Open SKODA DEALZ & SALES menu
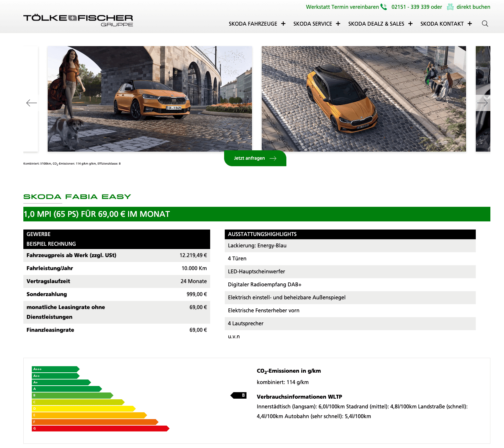504x448 pixels. click(x=376, y=24)
